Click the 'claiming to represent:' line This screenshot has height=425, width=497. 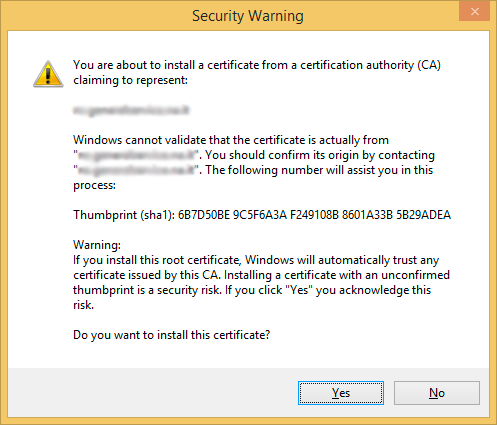(130, 80)
